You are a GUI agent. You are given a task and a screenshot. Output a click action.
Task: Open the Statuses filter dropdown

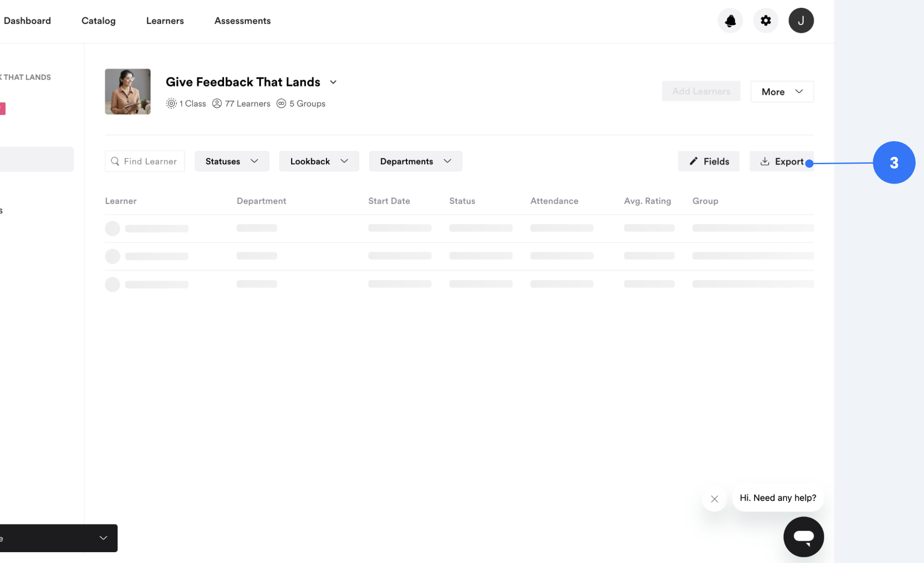click(231, 161)
